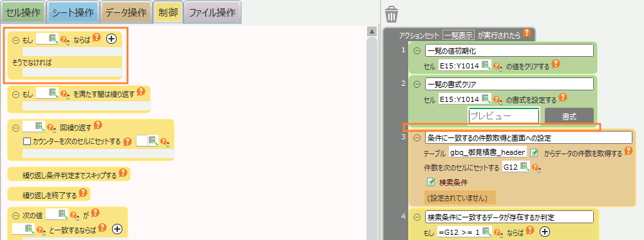Image resolution: width=644 pixels, height=240 pixels.
Task: Open cell picker for E15:Y1014 in step 2
Action: 486,99
